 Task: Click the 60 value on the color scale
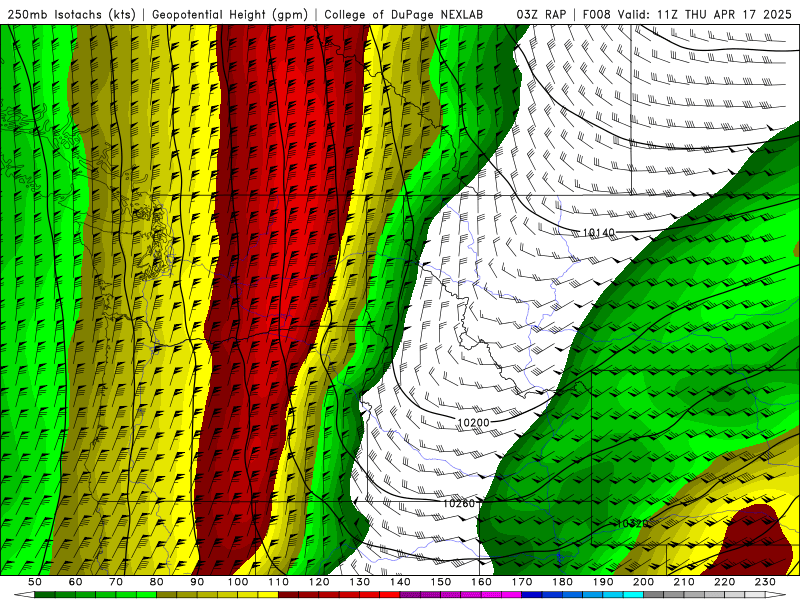(x=76, y=582)
